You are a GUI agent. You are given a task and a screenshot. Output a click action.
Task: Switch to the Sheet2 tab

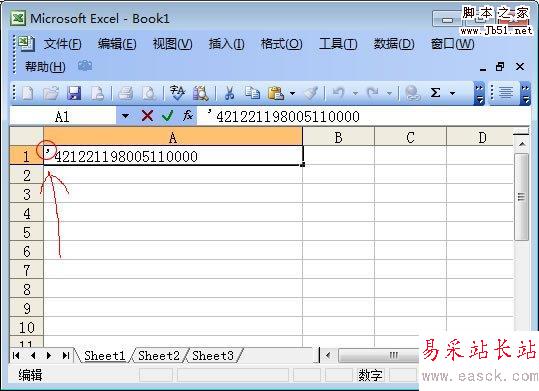point(159,356)
